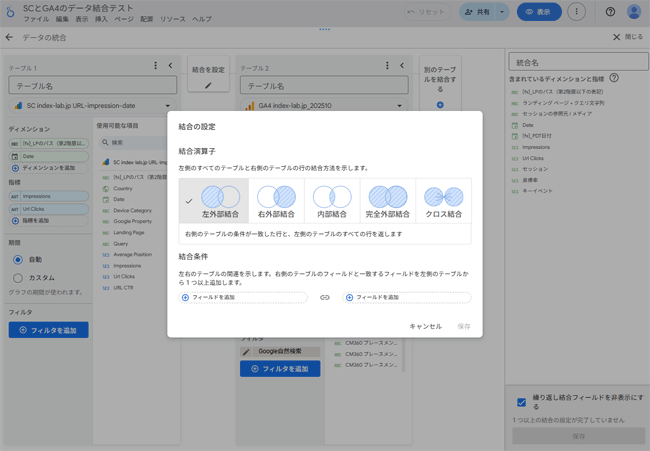Select URL CTR in available fields list
Image resolution: width=650 pixels, height=451 pixels.
[x=123, y=288]
